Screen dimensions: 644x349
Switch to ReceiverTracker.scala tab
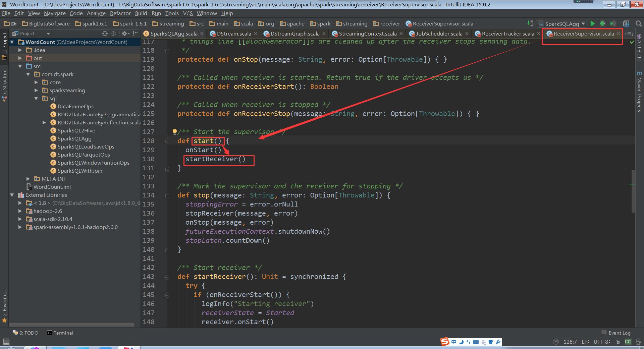tap(507, 34)
